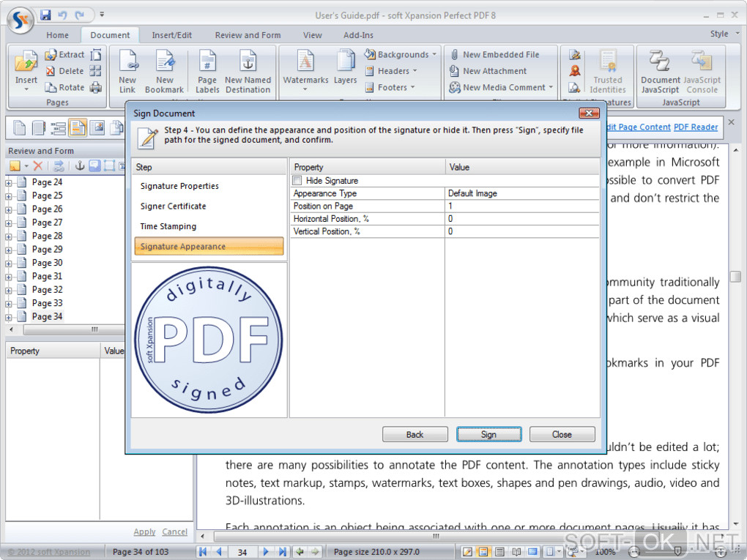
Task: Click the link chain icon in Review toolbar
Action: 59,165
